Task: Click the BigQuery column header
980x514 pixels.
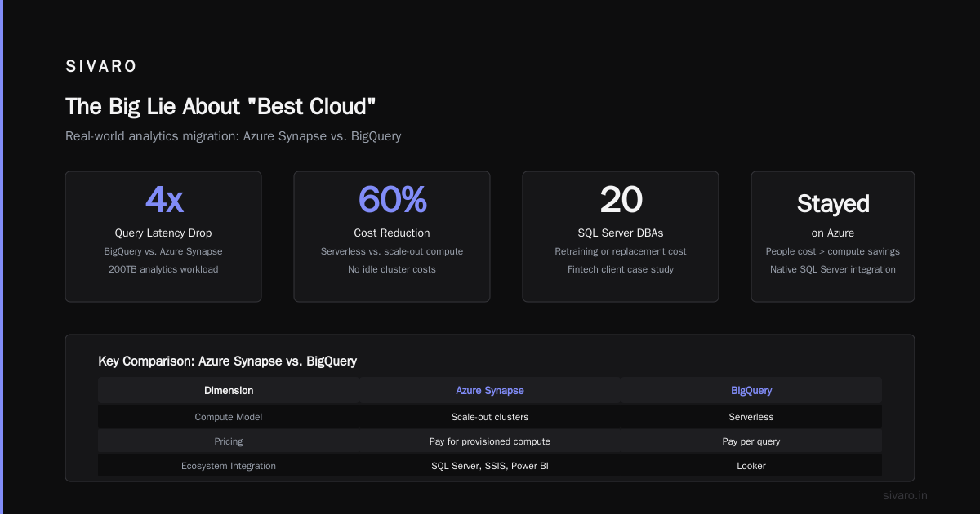Action: pyautogui.click(x=751, y=391)
